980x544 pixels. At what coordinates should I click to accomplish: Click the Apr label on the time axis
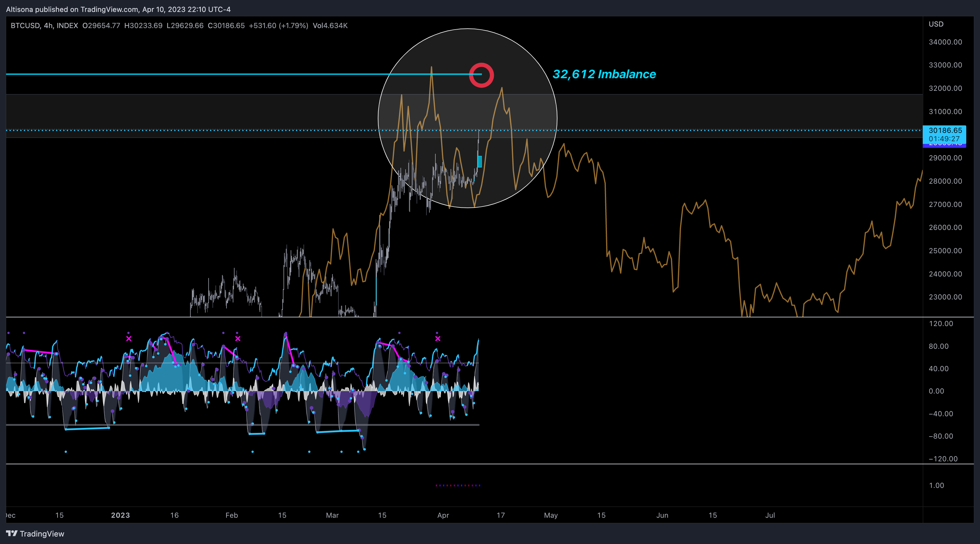[443, 515]
